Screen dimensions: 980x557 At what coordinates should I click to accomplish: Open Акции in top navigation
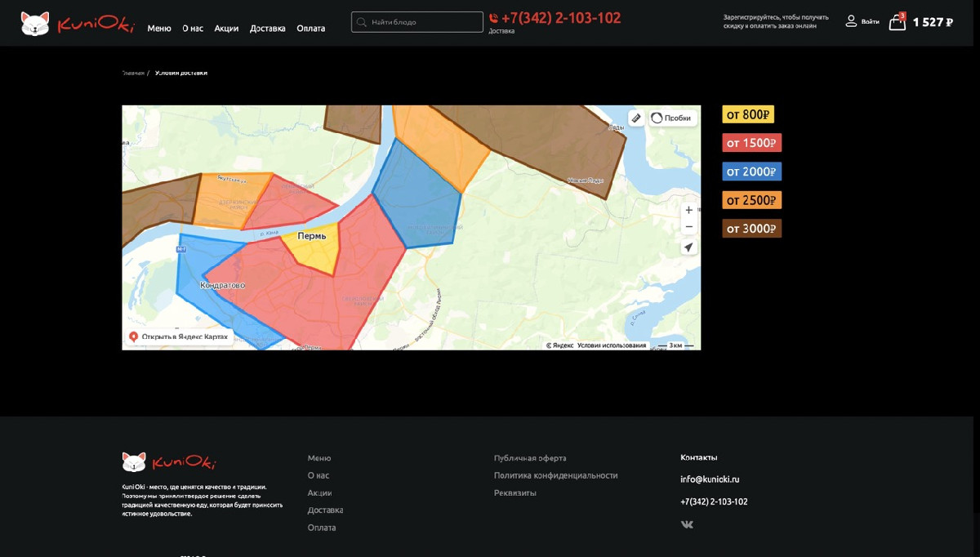[x=226, y=28]
